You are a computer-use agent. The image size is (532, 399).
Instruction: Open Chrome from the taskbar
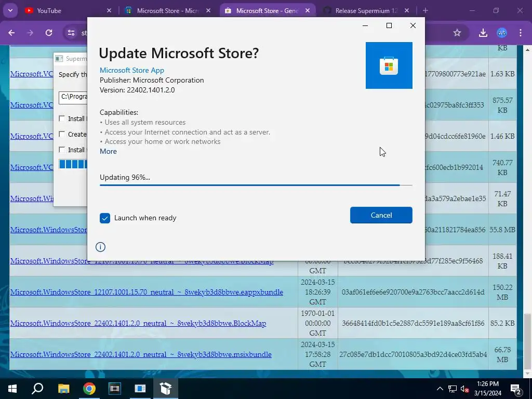[89, 389]
